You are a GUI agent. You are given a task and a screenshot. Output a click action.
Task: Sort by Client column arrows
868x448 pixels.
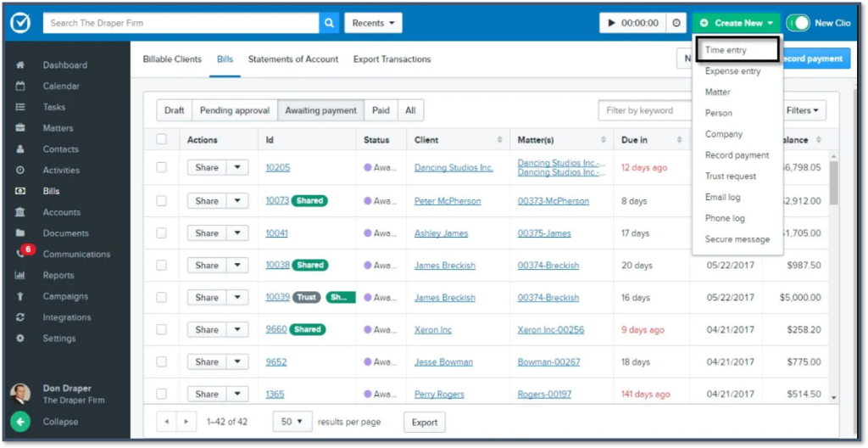[x=500, y=140]
